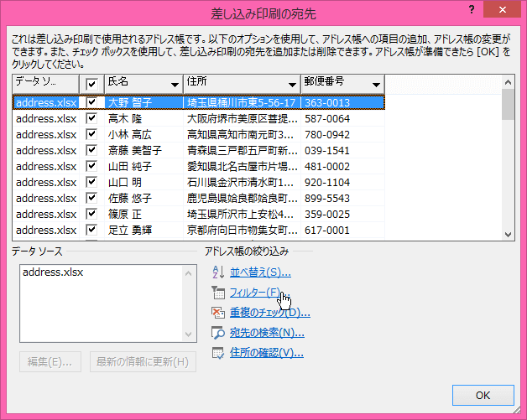Select the postal code 899-5543

pyautogui.click(x=327, y=199)
